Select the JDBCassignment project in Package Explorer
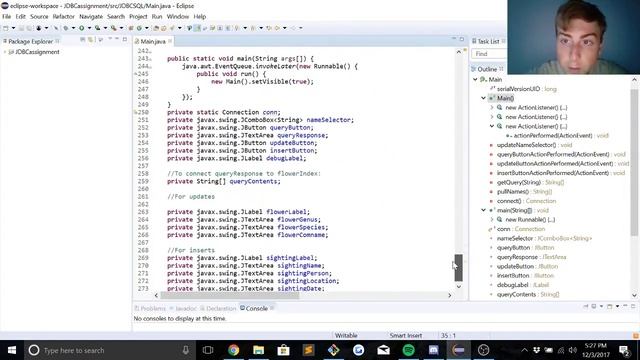The width and height of the screenshot is (640, 360). 37,52
